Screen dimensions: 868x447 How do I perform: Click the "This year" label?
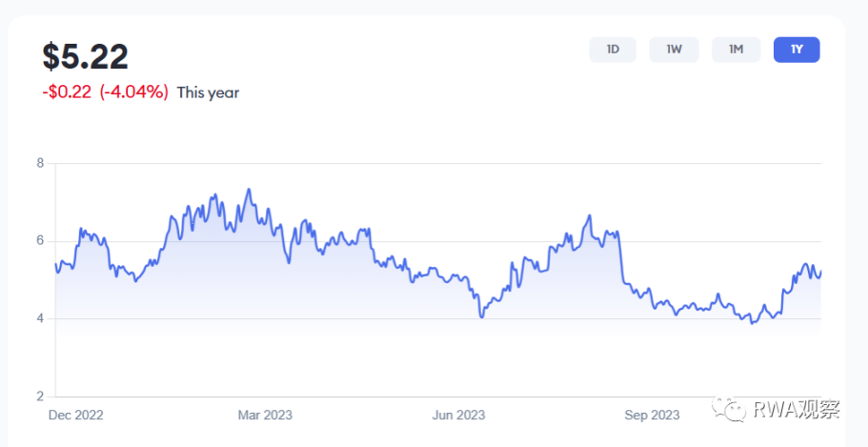(x=209, y=92)
